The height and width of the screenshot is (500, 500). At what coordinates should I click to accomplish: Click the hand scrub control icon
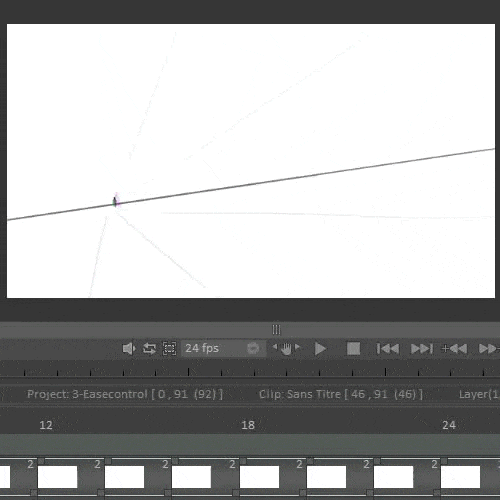(286, 349)
